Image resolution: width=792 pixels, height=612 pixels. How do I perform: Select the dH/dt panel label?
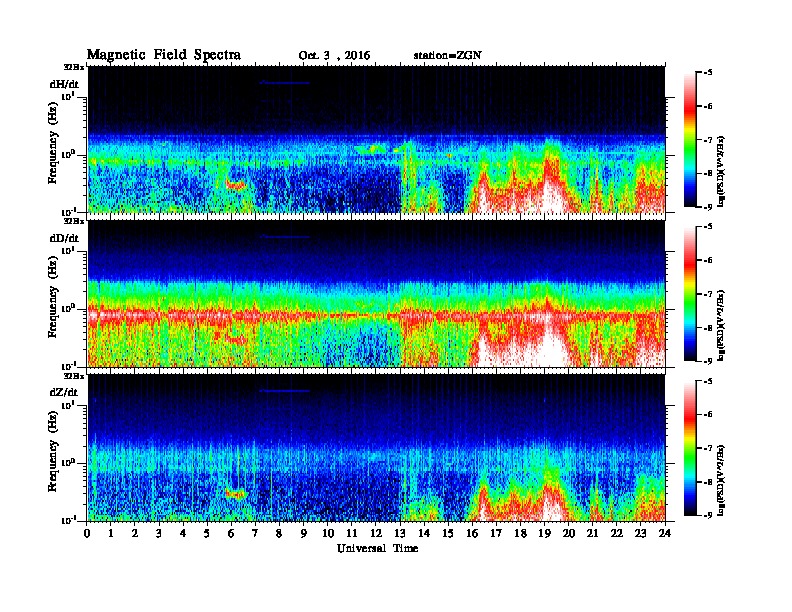[x=64, y=84]
